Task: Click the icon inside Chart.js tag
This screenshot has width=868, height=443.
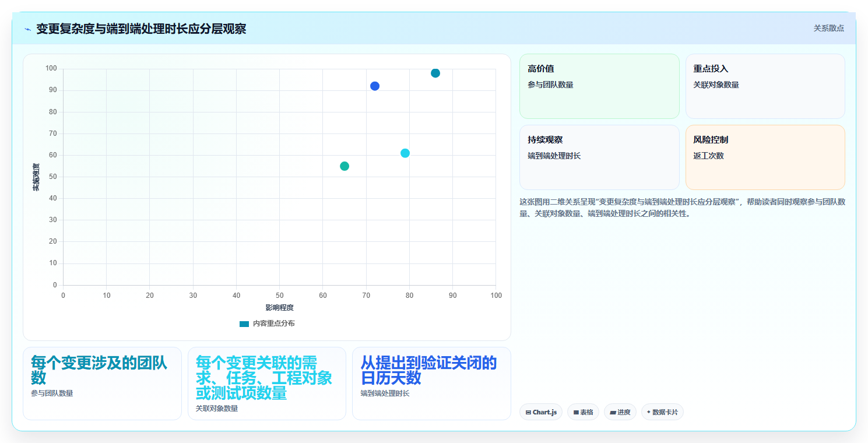Action: point(528,412)
